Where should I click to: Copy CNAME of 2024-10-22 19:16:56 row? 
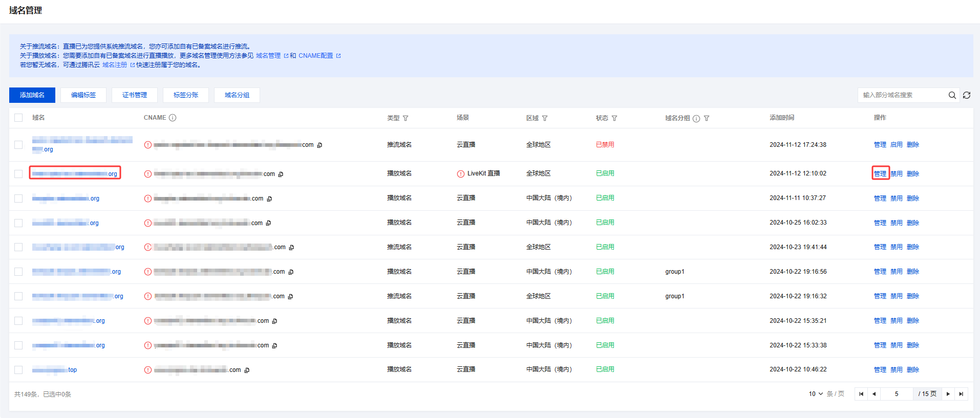point(291,272)
